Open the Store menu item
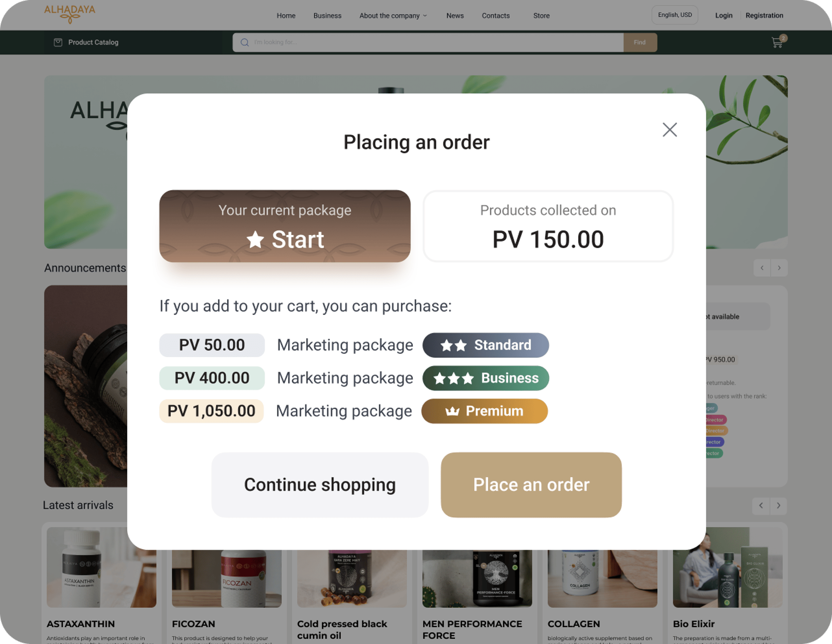 coord(541,16)
